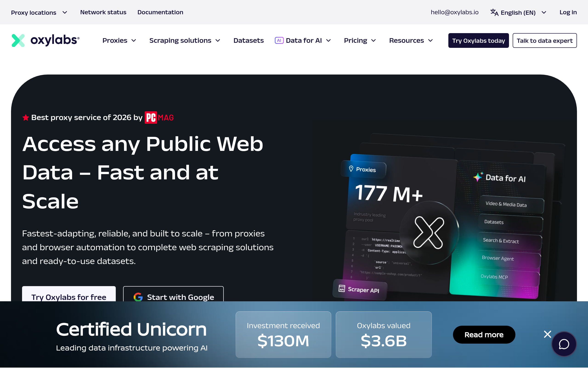
Task: Click the hello@oxylabs.io email link
Action: coord(454,12)
